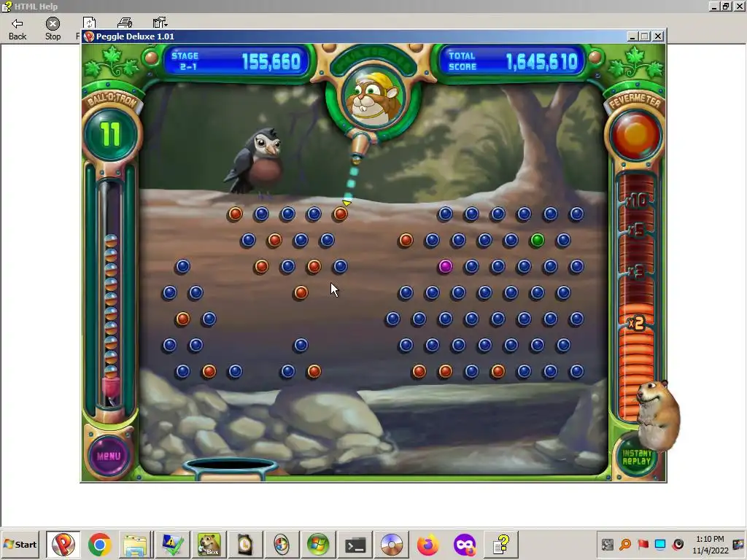Click the Print icon in HTML Help
Viewport: 747px width, 560px height.
click(125, 23)
